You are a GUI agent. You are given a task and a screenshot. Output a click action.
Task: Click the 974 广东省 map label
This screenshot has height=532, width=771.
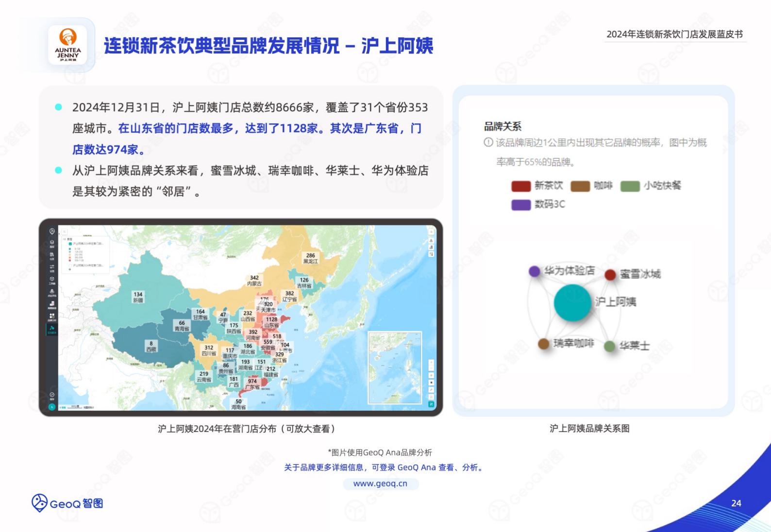coord(252,384)
